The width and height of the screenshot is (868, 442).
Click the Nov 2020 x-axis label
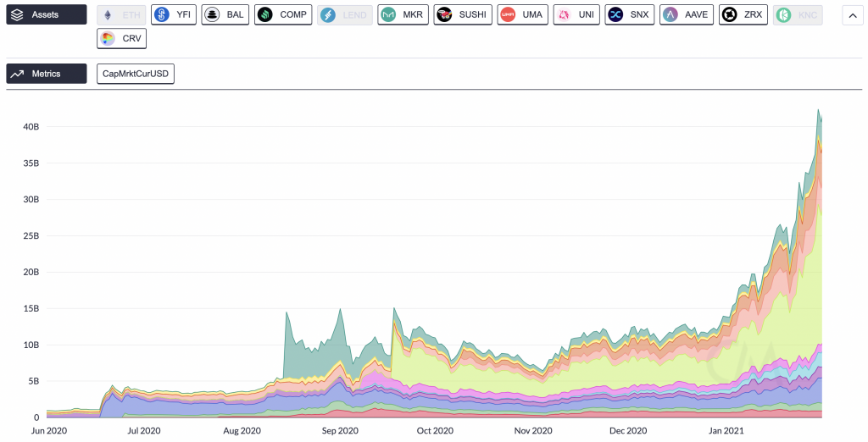point(533,430)
